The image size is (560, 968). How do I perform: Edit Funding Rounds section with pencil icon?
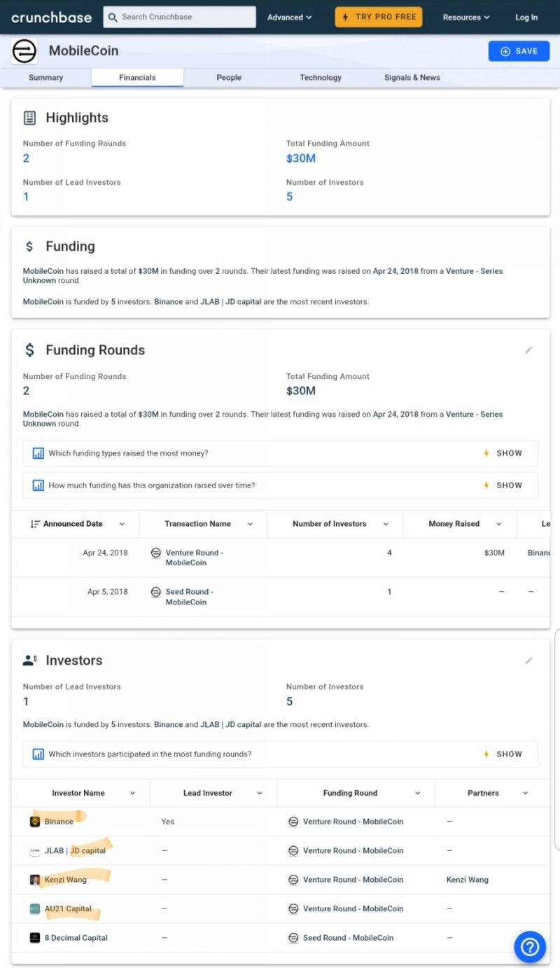(x=529, y=350)
